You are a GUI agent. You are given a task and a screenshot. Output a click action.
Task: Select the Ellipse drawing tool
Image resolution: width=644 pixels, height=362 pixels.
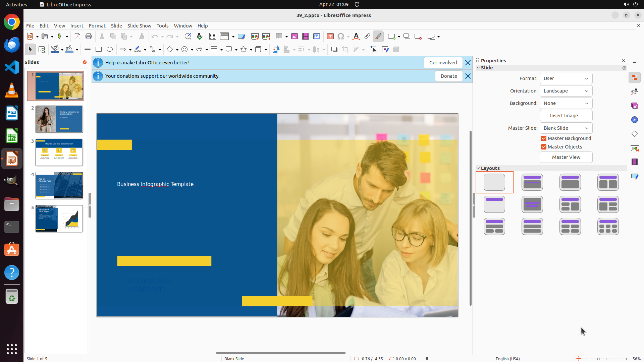click(x=110, y=50)
